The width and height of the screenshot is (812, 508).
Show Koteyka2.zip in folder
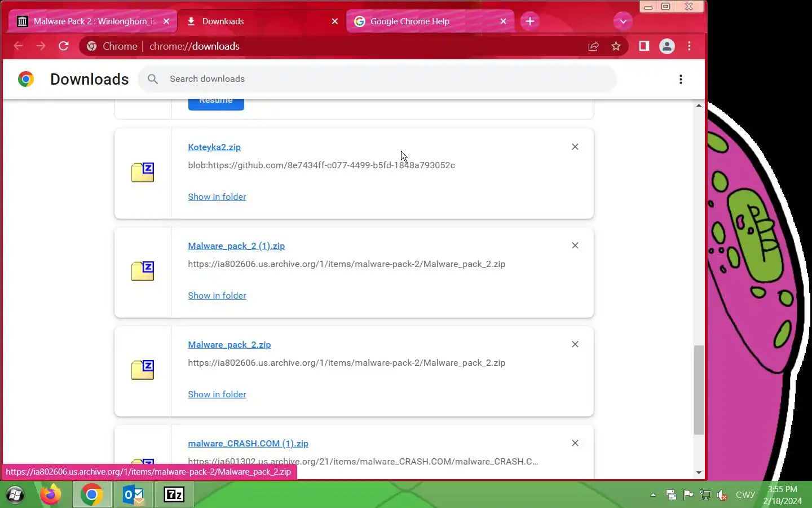(x=217, y=196)
